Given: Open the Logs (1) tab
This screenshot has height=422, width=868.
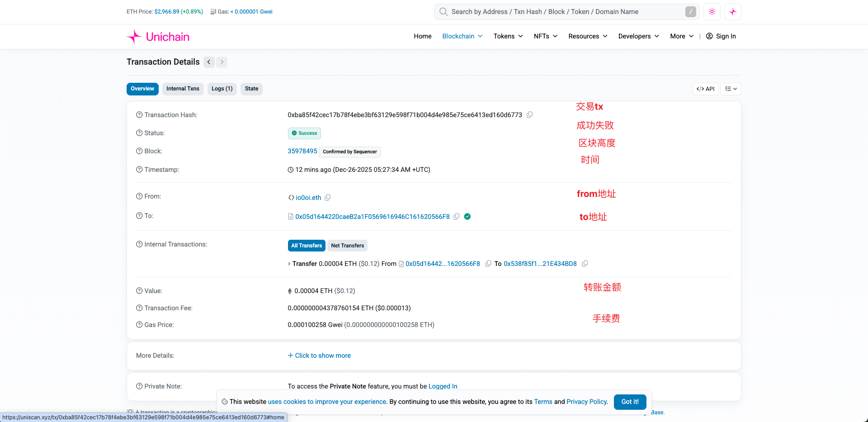Looking at the screenshot, I should point(222,89).
